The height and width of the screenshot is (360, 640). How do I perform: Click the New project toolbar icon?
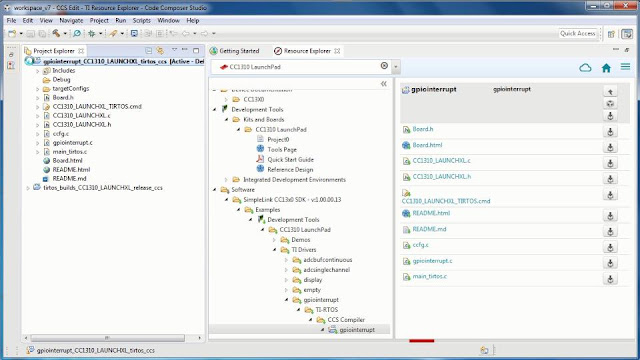pos(12,33)
